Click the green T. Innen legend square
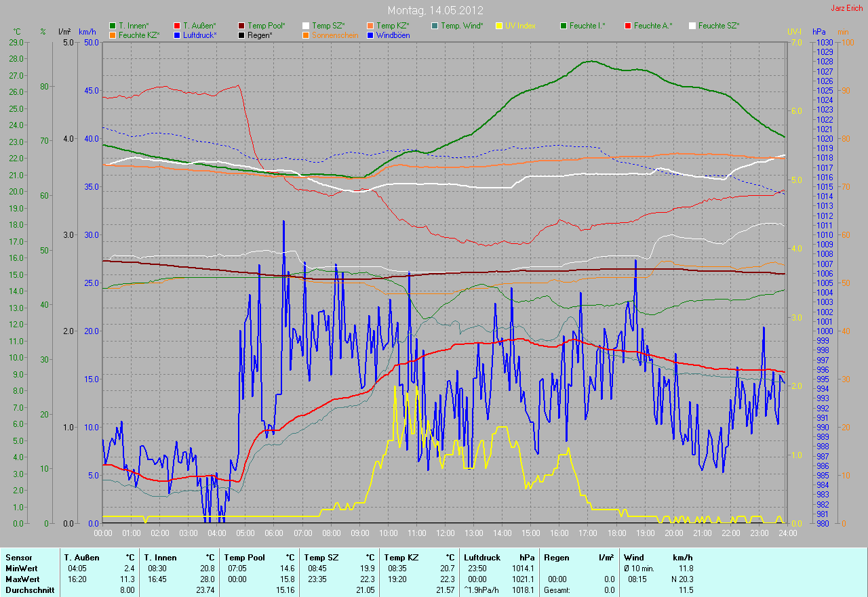 (113, 26)
